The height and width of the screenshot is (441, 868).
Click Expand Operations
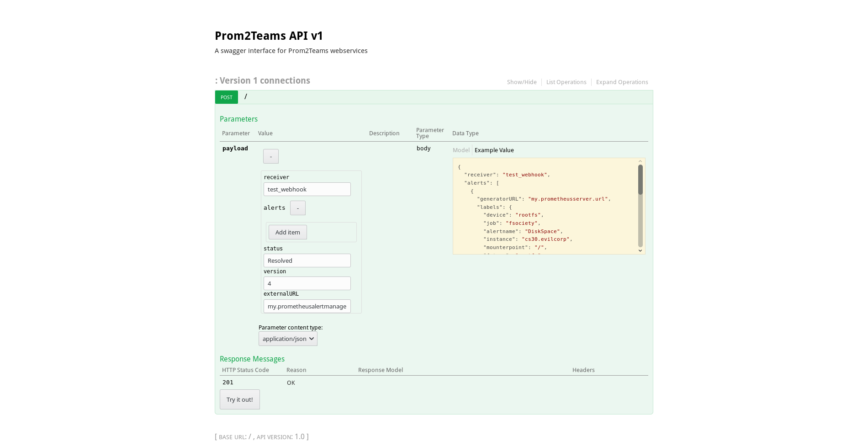(622, 82)
